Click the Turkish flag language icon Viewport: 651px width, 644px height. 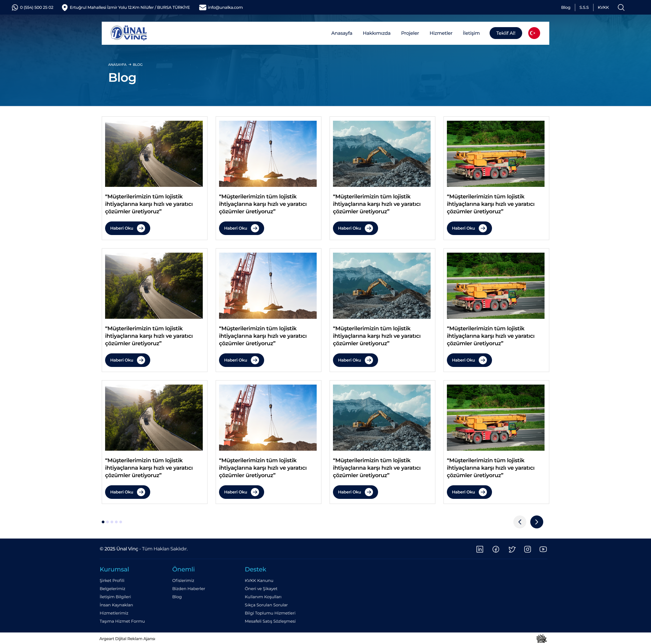pyautogui.click(x=534, y=33)
